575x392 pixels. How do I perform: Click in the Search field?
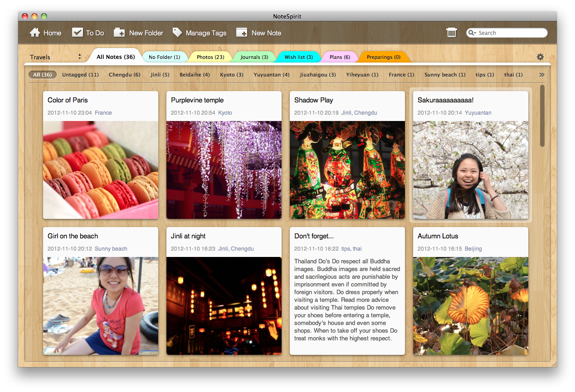coord(507,33)
